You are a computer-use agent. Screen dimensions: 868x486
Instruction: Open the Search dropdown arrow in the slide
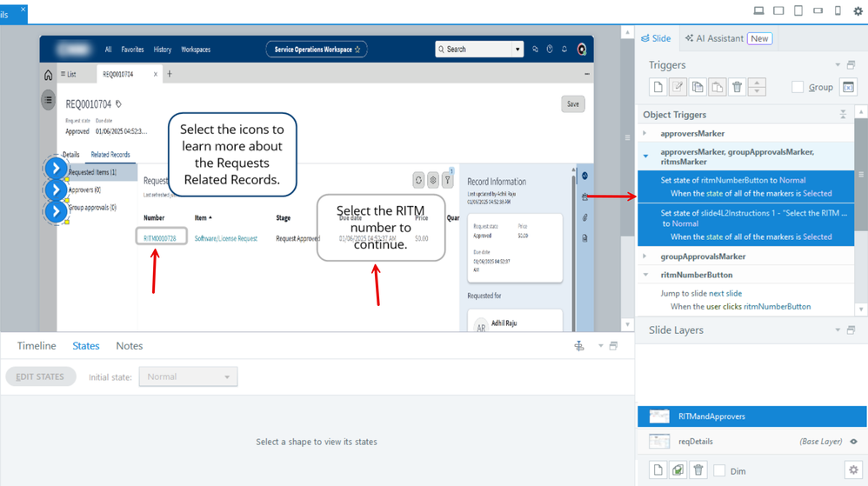[517, 50]
